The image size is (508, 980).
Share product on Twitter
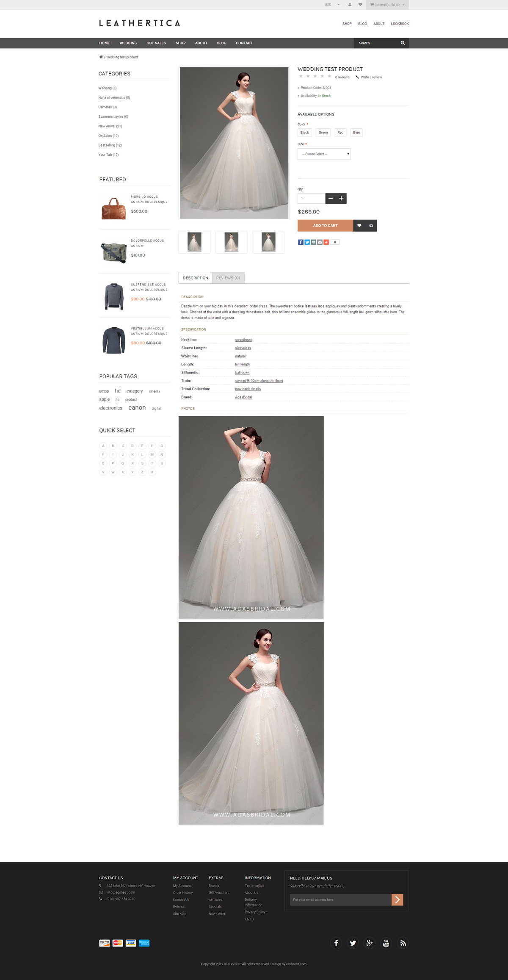click(x=307, y=242)
